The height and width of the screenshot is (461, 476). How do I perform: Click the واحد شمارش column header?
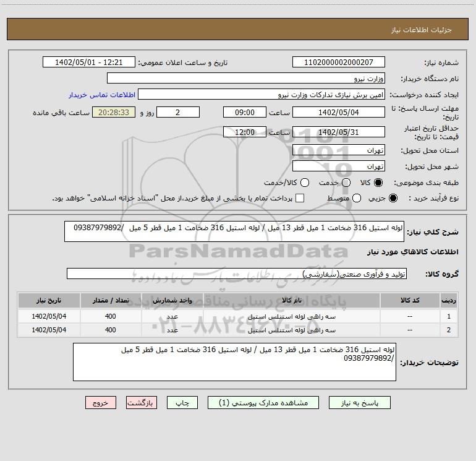pos(172,300)
